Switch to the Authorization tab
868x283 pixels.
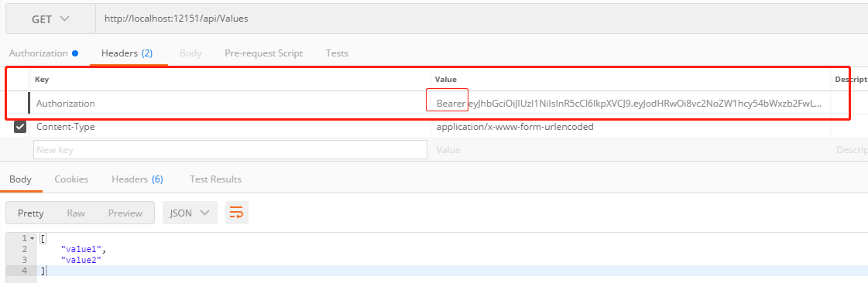(43, 53)
